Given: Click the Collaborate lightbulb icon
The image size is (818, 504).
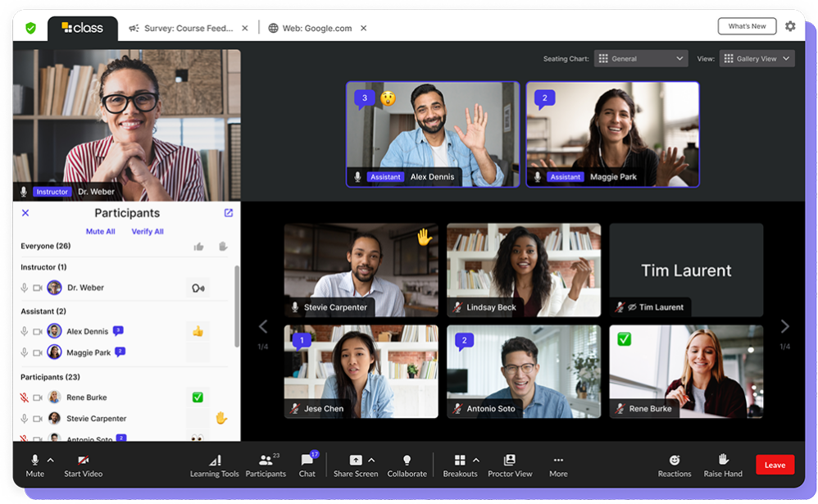Looking at the screenshot, I should (407, 461).
